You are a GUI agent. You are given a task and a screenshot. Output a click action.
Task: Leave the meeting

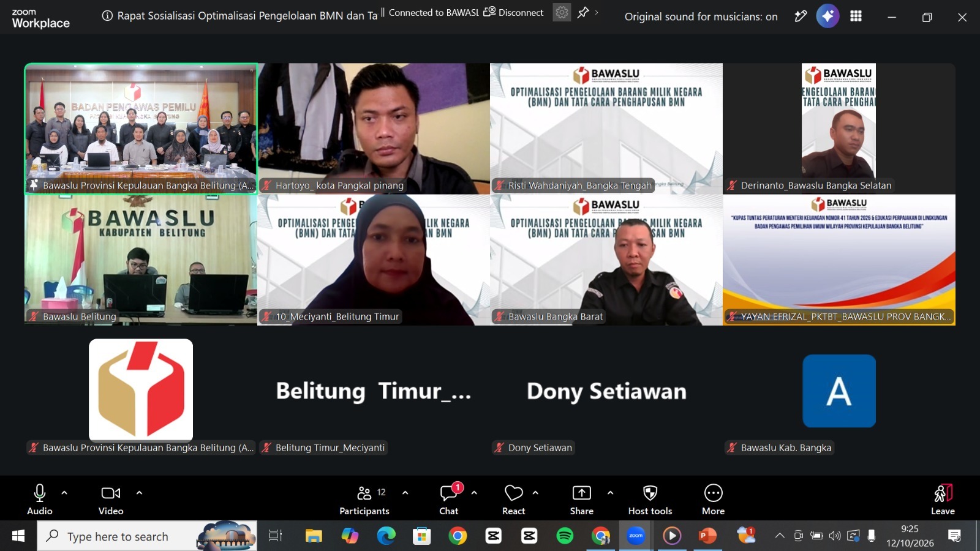[943, 500]
